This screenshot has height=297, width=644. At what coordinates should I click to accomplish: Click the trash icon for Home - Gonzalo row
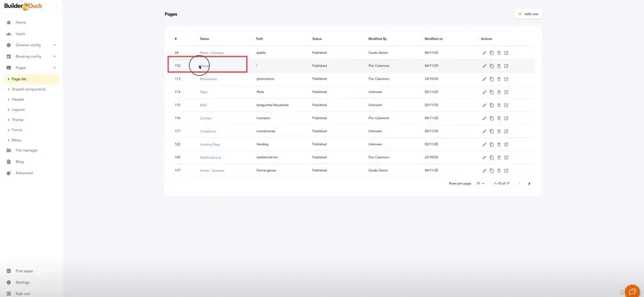499,171
